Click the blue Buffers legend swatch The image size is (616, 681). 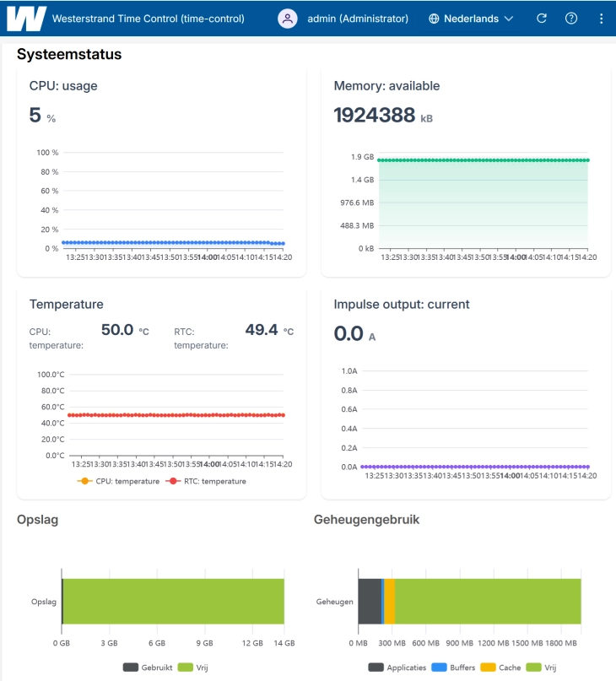[x=439, y=667]
